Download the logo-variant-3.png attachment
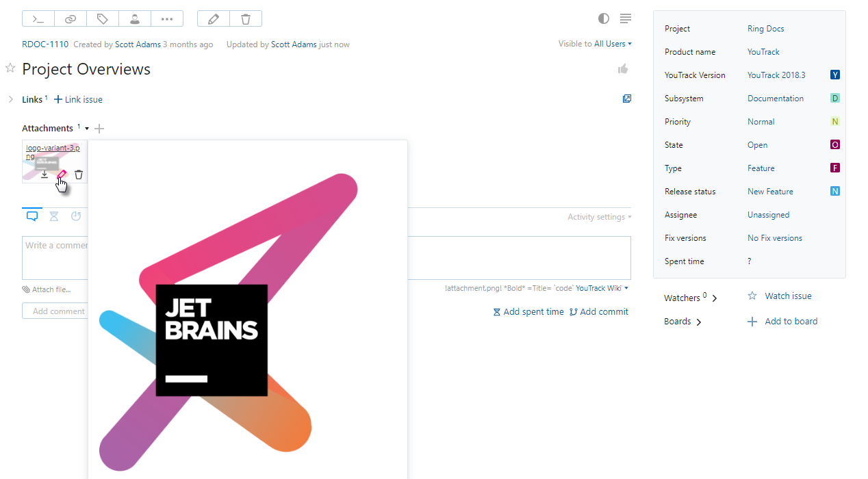 [x=44, y=174]
